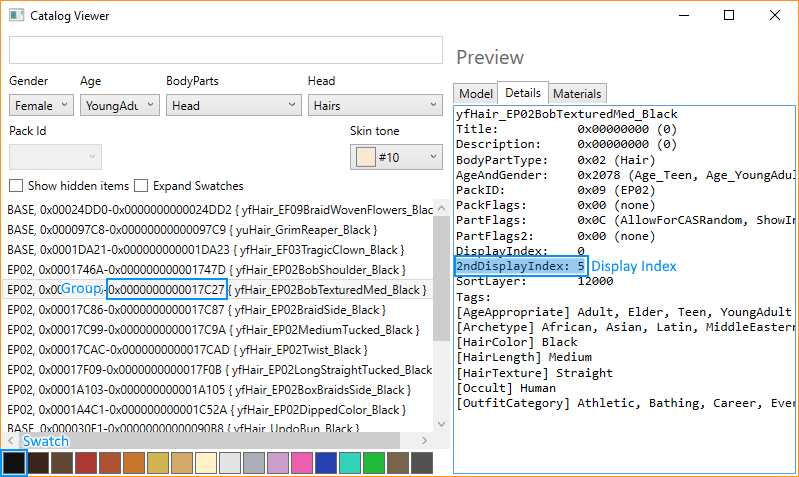
Task: Pick the hot pink hair swatch
Action: coord(300,463)
